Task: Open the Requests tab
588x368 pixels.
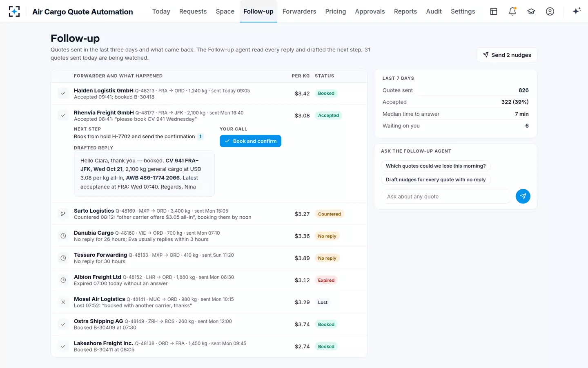Action: [193, 11]
